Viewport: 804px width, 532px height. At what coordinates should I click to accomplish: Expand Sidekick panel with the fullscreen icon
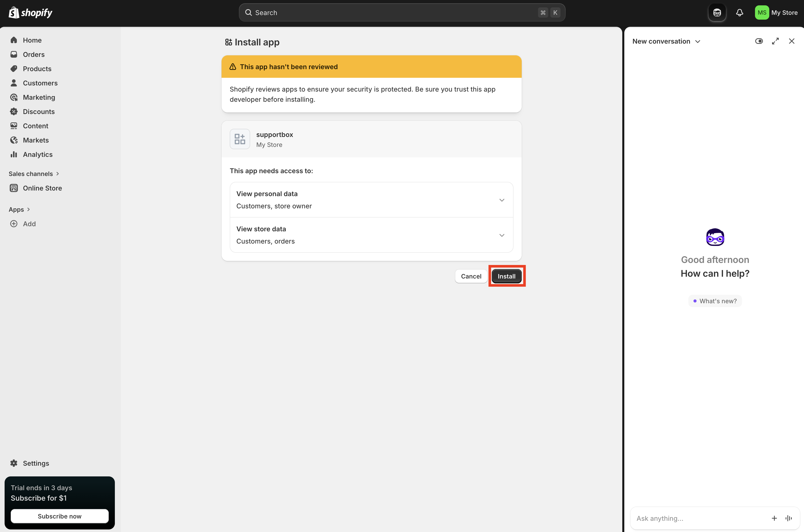[x=775, y=41]
